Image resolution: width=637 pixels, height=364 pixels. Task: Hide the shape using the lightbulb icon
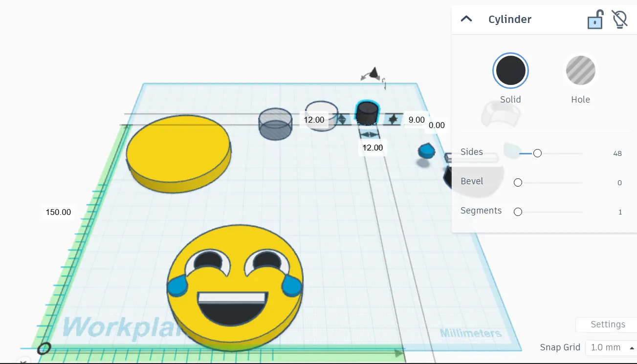tap(619, 19)
